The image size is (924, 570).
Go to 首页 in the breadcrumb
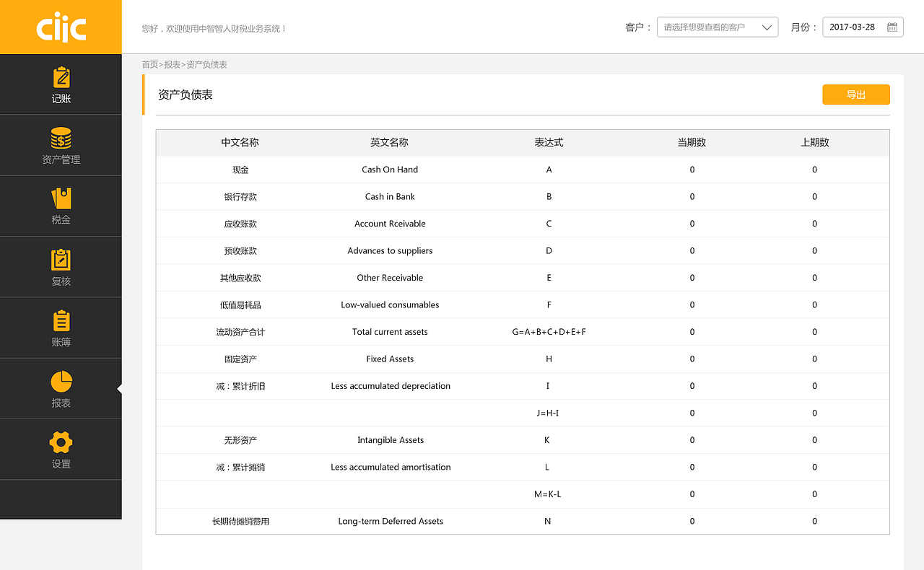(x=149, y=65)
